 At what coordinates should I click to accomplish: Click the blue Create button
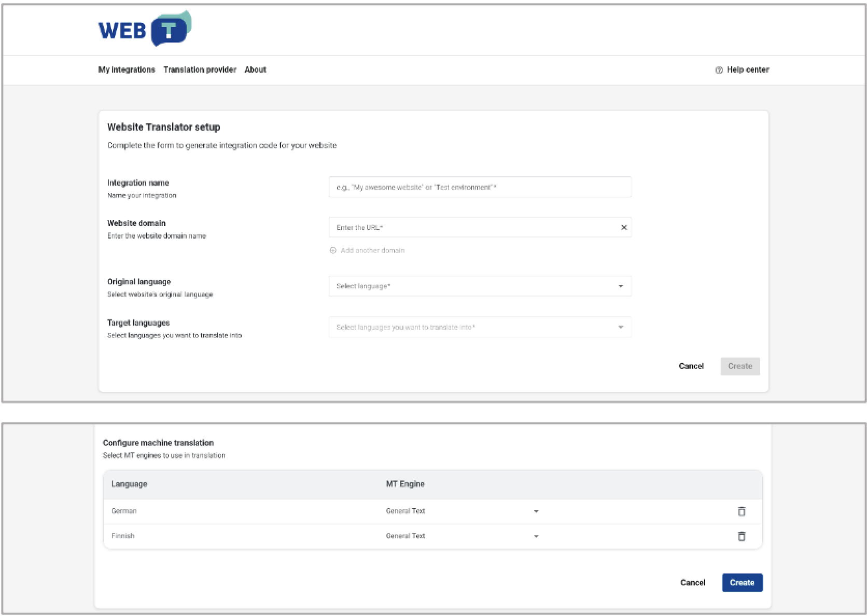click(742, 582)
